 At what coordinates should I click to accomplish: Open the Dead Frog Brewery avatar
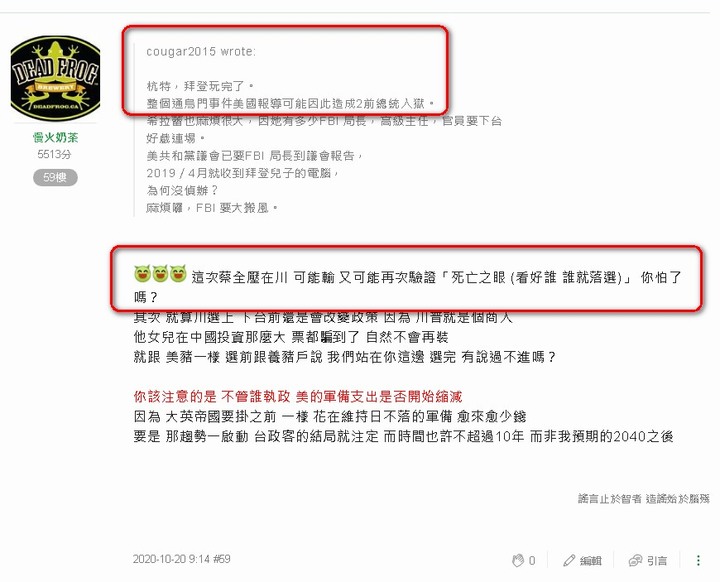pyautogui.click(x=55, y=78)
